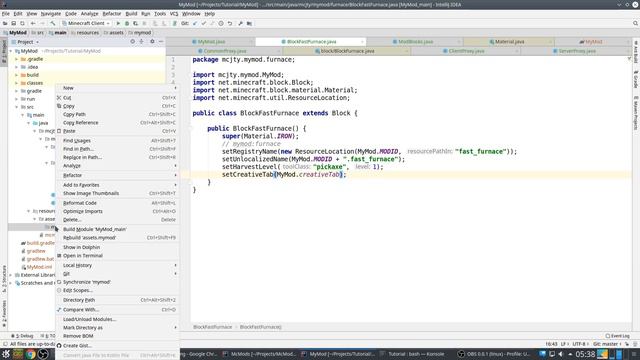The width and height of the screenshot is (640, 360).
Task: Open the Local History submenu
Action: pyautogui.click(x=118, y=265)
